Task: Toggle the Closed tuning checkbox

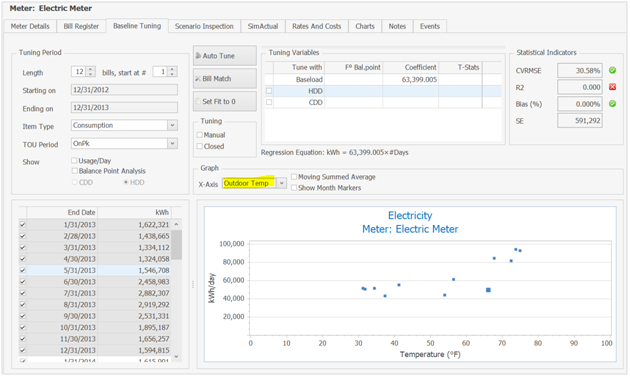Action: [x=199, y=146]
